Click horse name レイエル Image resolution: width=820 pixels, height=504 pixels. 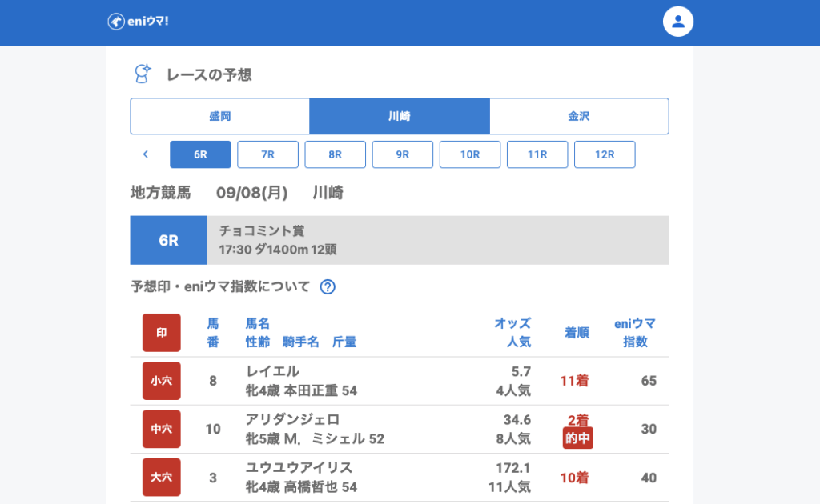(x=272, y=371)
